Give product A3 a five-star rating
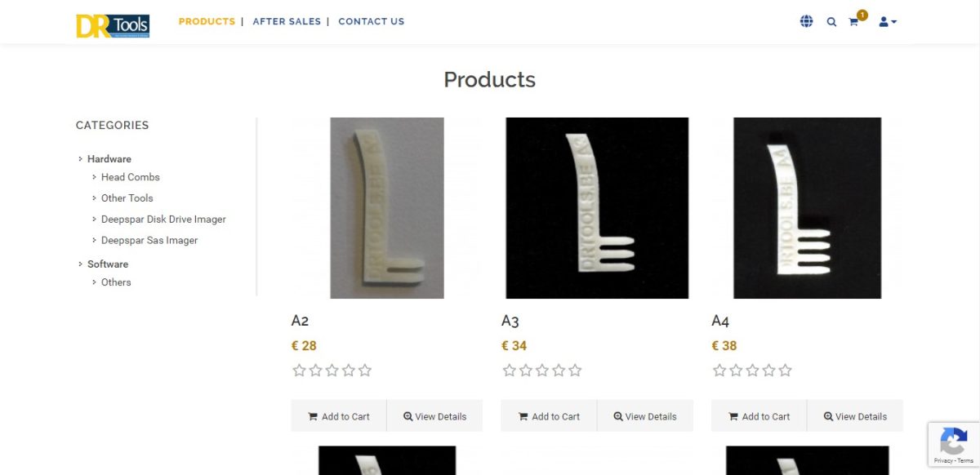This screenshot has height=475, width=980. coord(575,370)
